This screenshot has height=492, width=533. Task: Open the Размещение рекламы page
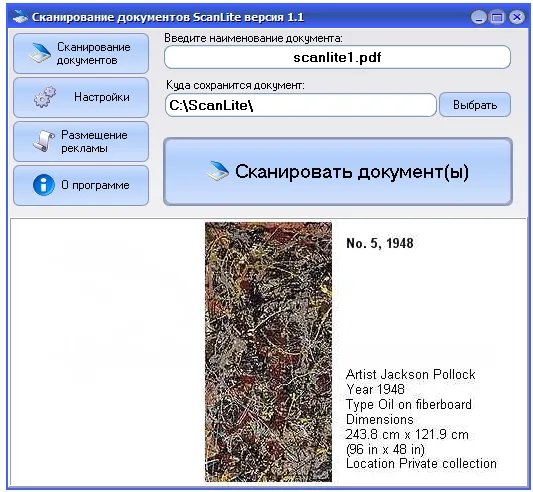click(81, 141)
